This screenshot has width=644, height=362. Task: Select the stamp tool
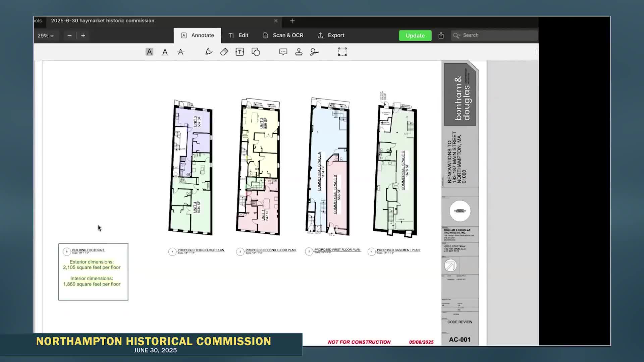299,52
